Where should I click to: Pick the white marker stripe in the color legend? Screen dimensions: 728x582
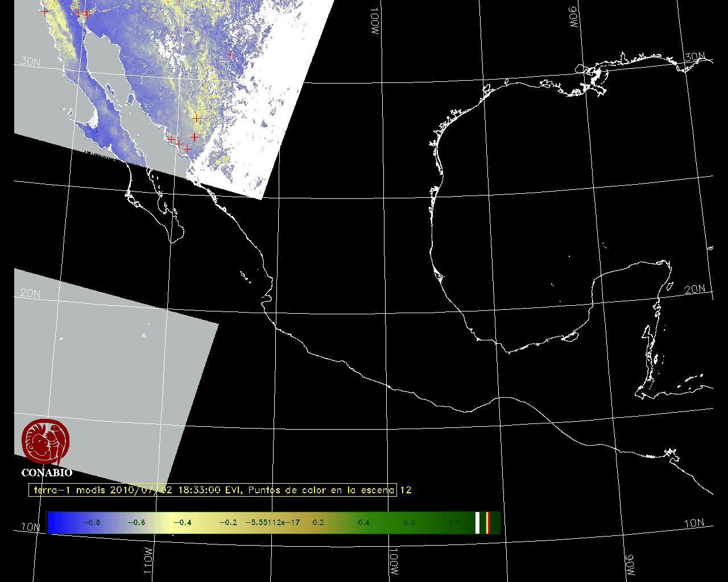[x=478, y=522]
